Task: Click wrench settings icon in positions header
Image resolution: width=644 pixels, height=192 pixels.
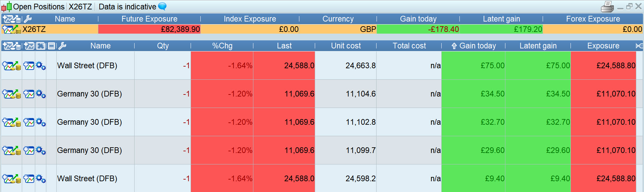Action: (x=62, y=46)
